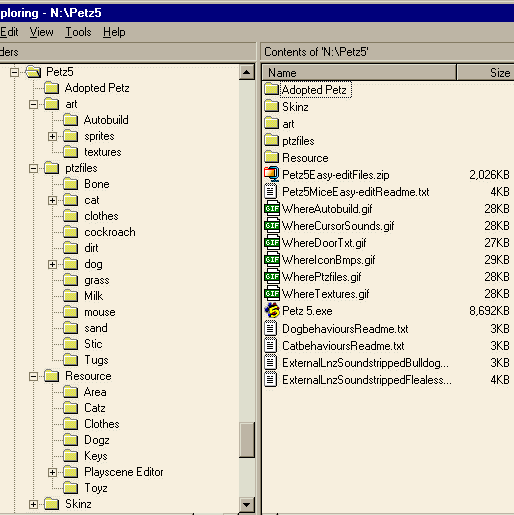Click the folder tree scroll down arrow

[247, 504]
